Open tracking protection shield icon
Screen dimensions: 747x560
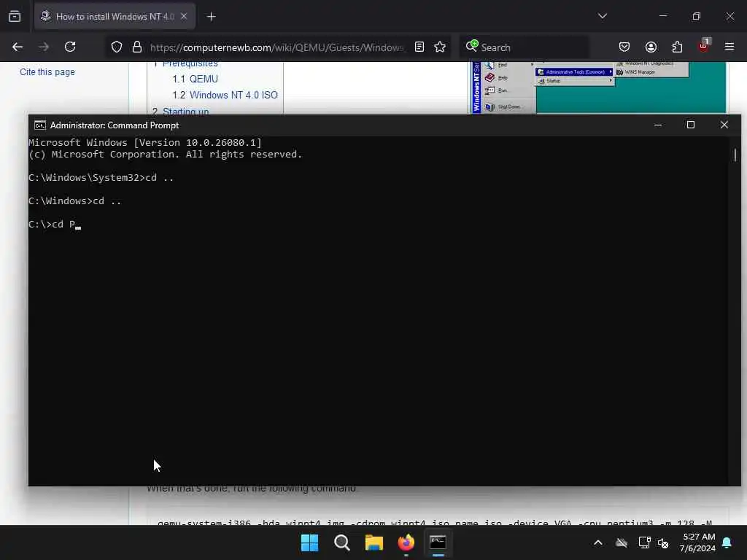117,47
